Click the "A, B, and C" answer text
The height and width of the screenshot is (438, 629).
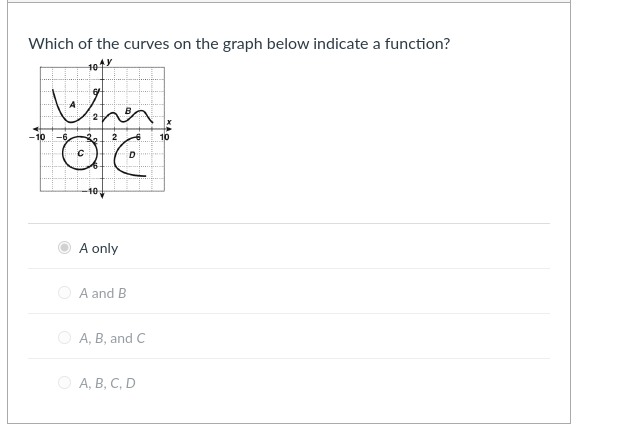tap(112, 339)
